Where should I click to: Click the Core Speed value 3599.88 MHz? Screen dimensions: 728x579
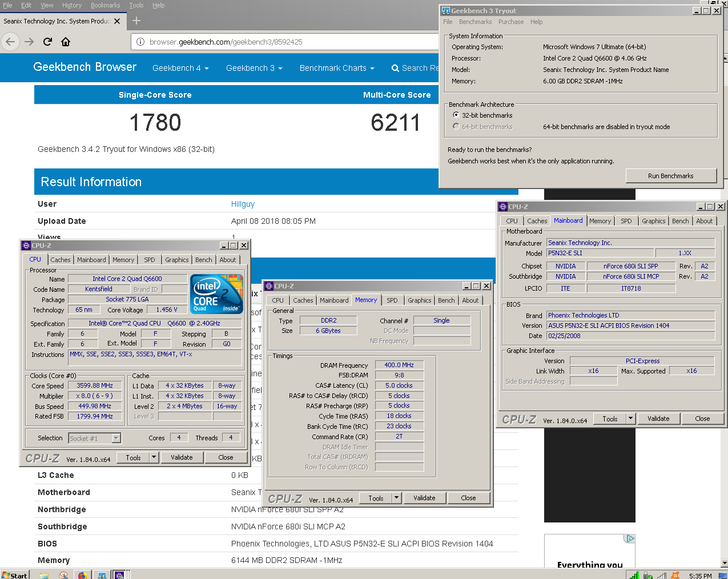pos(95,385)
